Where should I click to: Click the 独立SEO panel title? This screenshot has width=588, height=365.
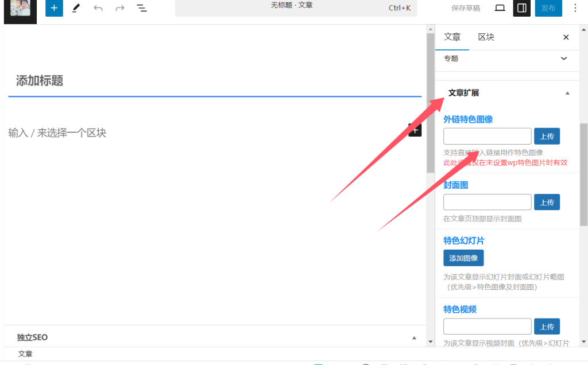tap(32, 337)
